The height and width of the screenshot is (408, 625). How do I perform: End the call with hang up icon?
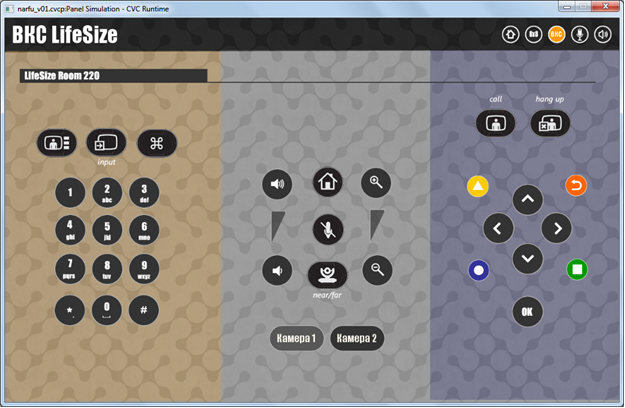(550, 123)
